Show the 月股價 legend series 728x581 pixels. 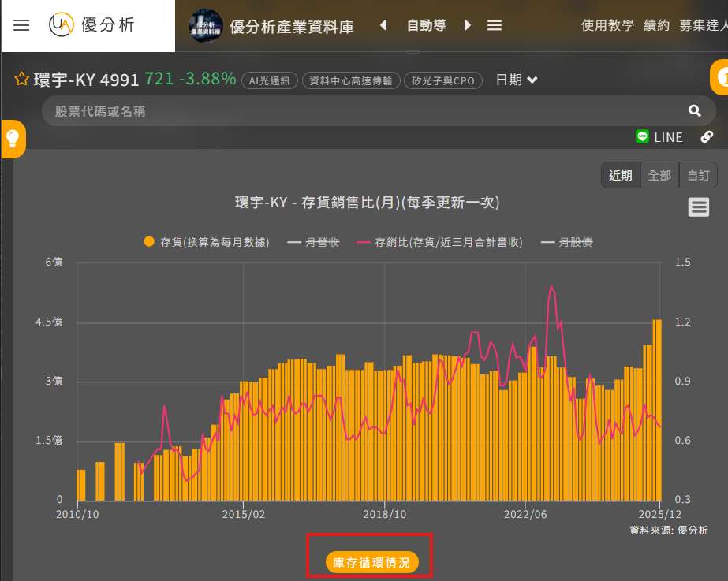pyautogui.click(x=567, y=242)
